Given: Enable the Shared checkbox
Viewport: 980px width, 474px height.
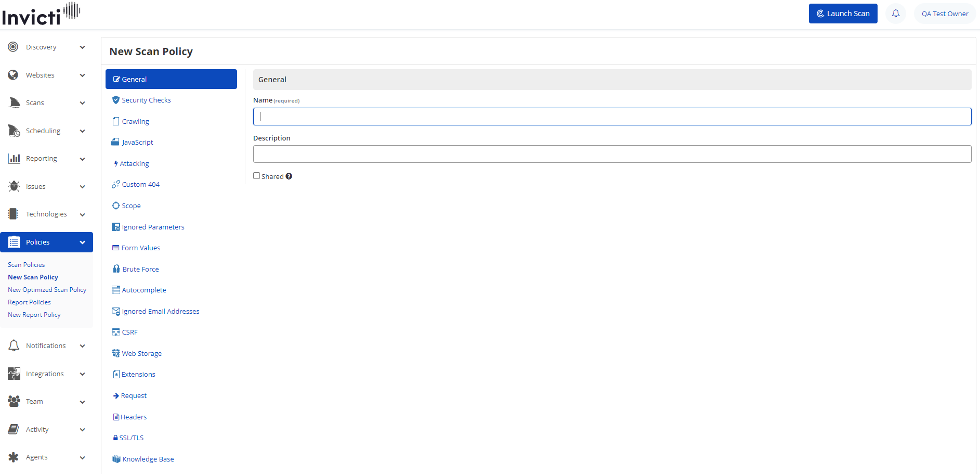Looking at the screenshot, I should click(x=257, y=176).
